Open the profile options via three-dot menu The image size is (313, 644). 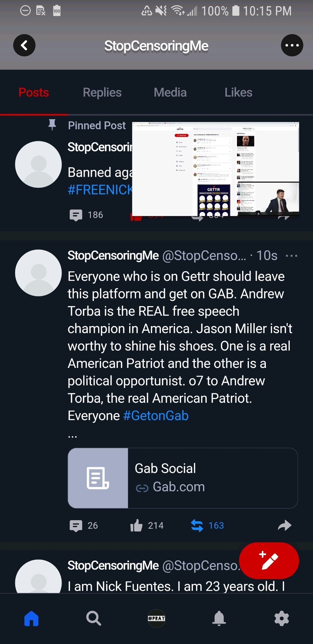(x=292, y=45)
